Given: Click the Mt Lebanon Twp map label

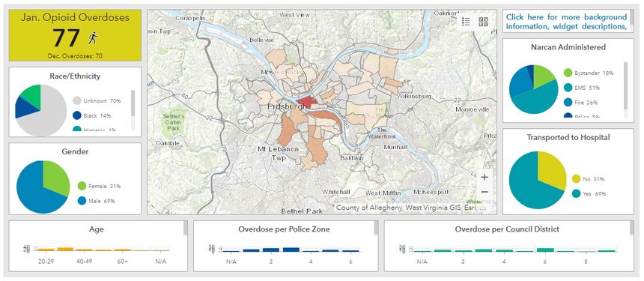Looking at the screenshot, I should [278, 153].
